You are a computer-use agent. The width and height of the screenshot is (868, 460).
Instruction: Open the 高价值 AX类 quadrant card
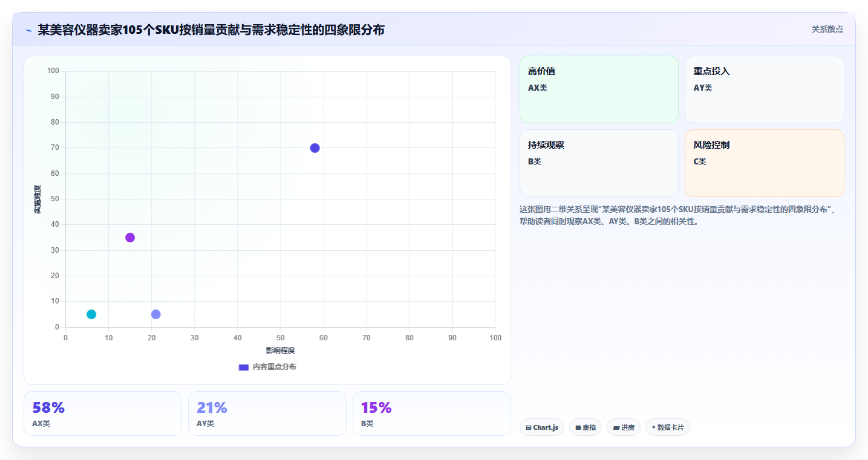pyautogui.click(x=599, y=89)
